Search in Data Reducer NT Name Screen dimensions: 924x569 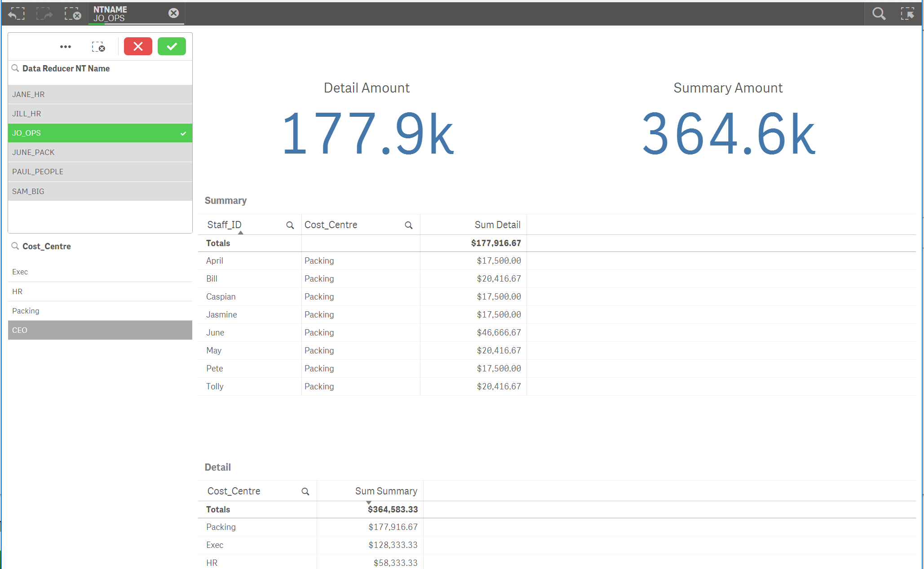(15, 68)
